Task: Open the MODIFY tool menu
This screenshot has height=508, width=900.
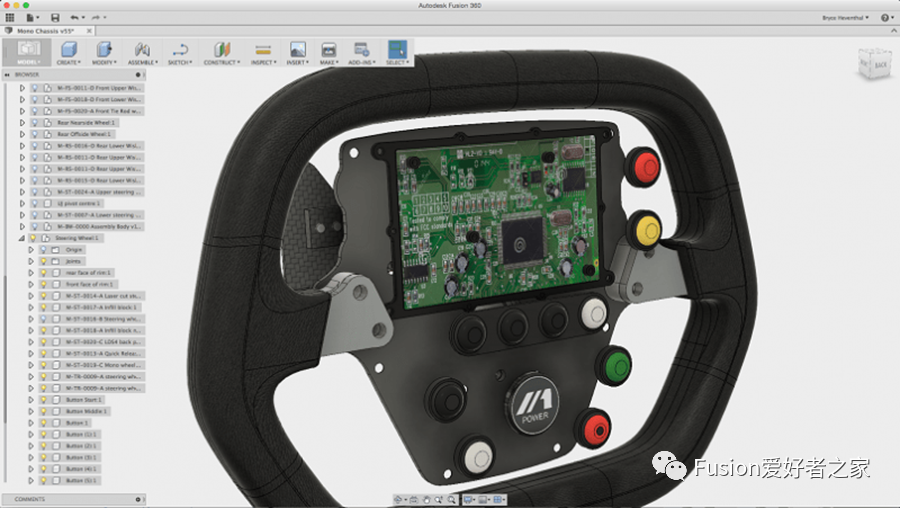Action: click(104, 52)
